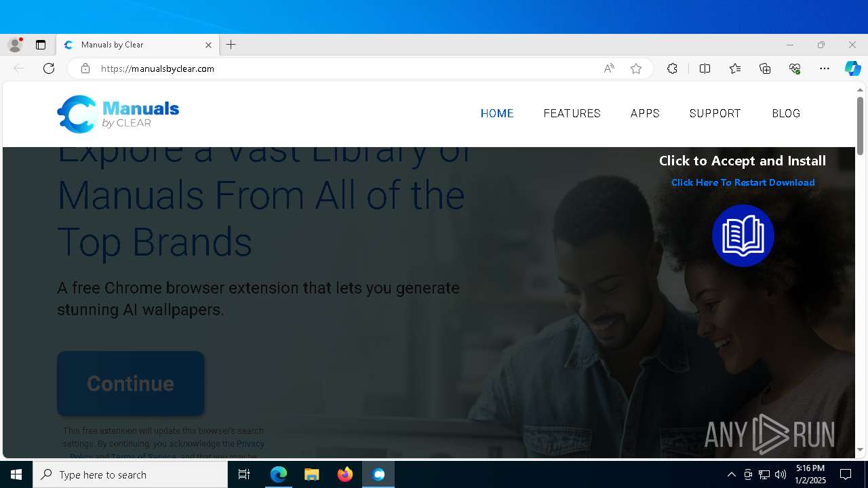This screenshot has height=488, width=868.
Task: Go back to the previous page
Action: tap(19, 68)
